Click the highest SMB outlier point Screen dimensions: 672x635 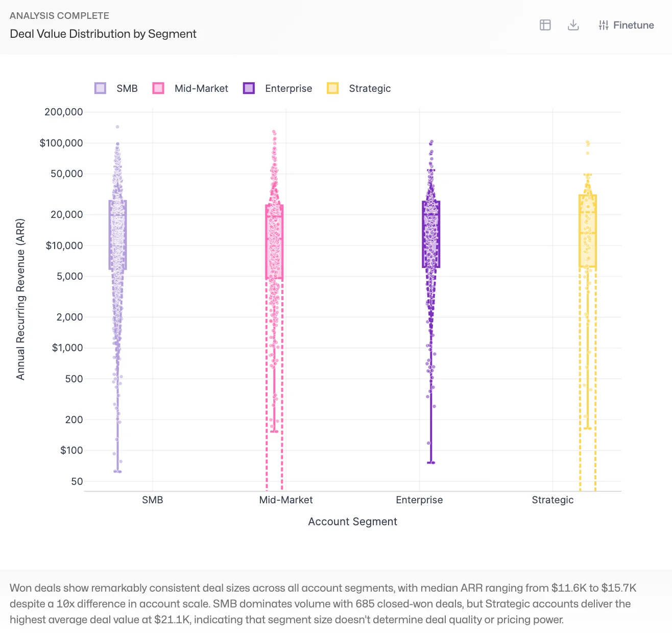point(117,127)
